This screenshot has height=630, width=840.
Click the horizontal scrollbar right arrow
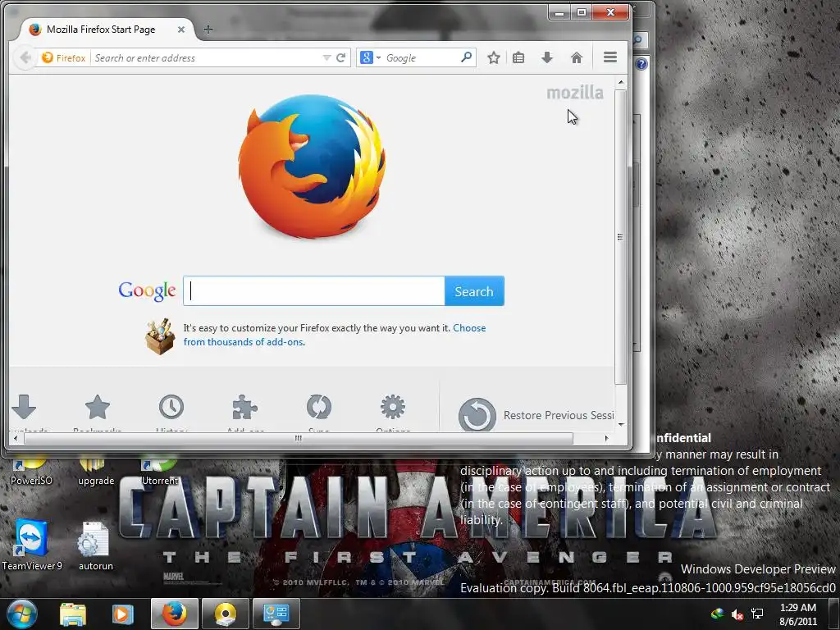pos(606,438)
